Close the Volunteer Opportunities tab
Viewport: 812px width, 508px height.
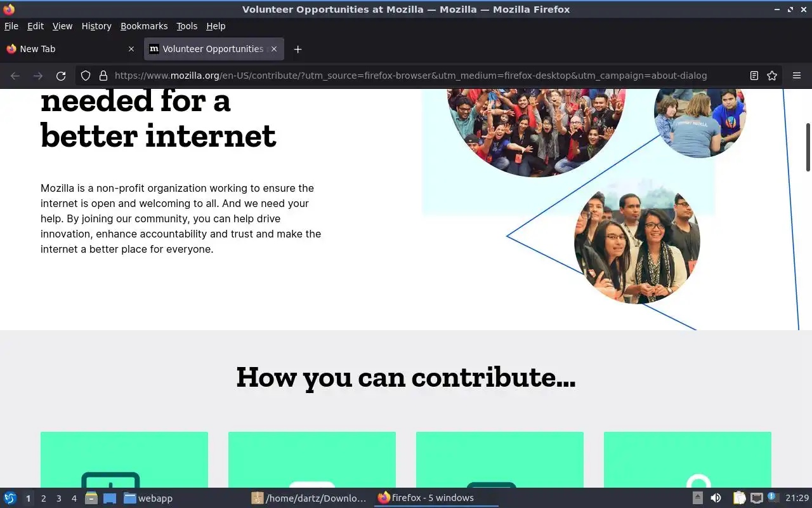click(274, 49)
